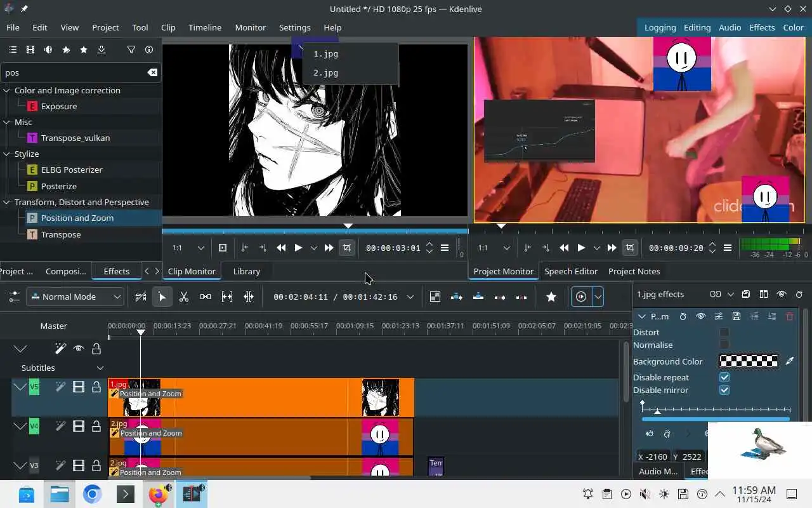Viewport: 812px width, 508px height.
Task: Save the effect disk icon
Action: point(737,316)
